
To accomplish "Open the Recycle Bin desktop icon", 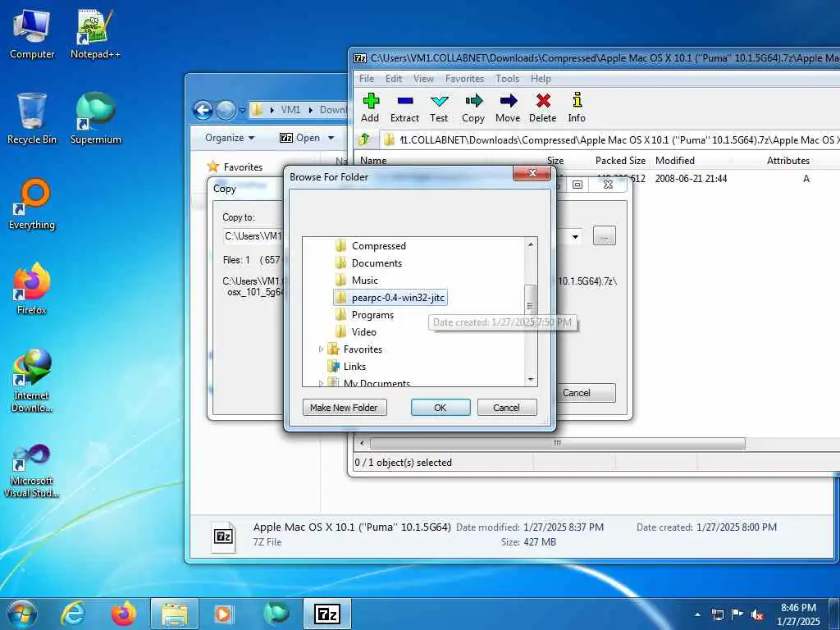I will pyautogui.click(x=32, y=118).
